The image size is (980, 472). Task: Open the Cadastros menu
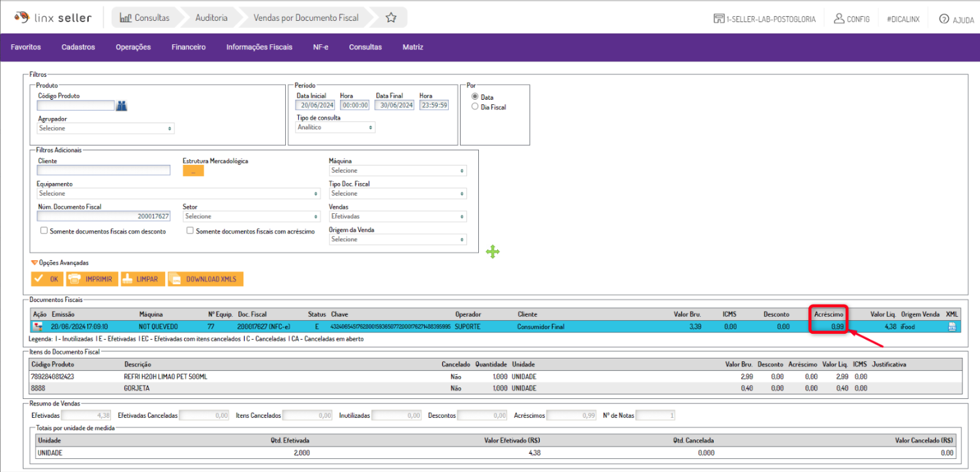point(78,47)
